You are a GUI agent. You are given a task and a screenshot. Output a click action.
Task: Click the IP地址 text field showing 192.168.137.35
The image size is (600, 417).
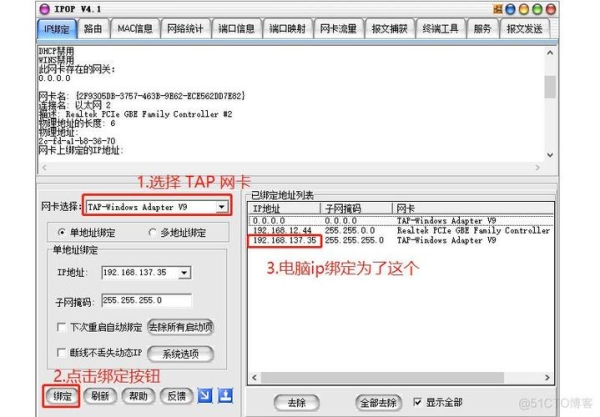(x=140, y=273)
